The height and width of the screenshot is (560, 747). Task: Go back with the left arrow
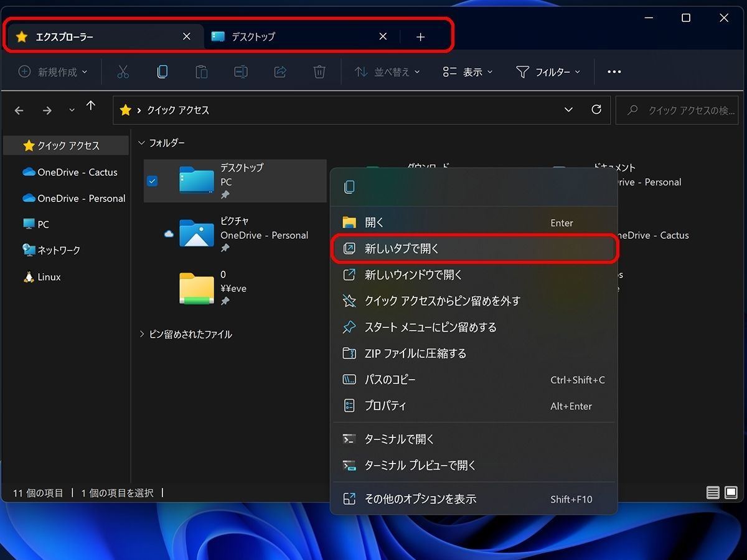19,110
